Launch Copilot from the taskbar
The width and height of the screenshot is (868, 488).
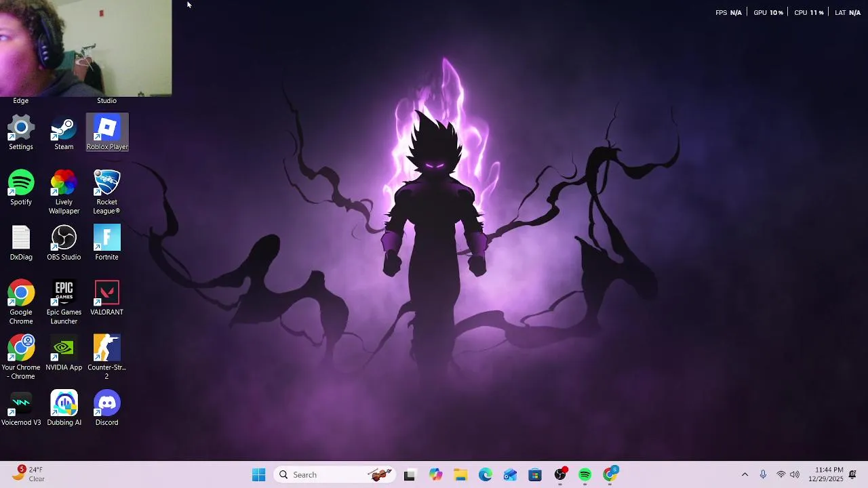pyautogui.click(x=435, y=475)
